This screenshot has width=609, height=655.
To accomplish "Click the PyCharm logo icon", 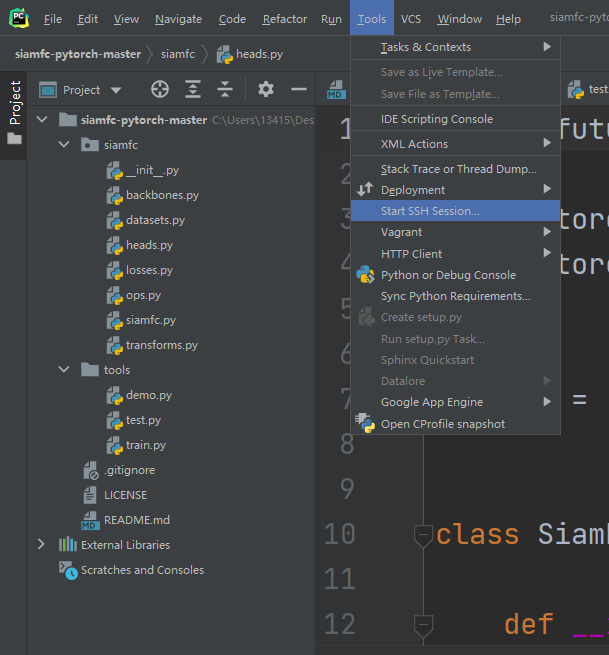I will [x=19, y=19].
